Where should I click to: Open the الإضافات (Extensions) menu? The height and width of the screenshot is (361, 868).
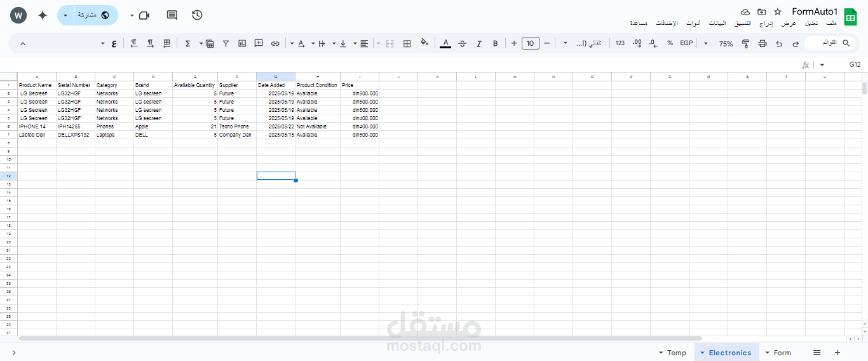667,23
